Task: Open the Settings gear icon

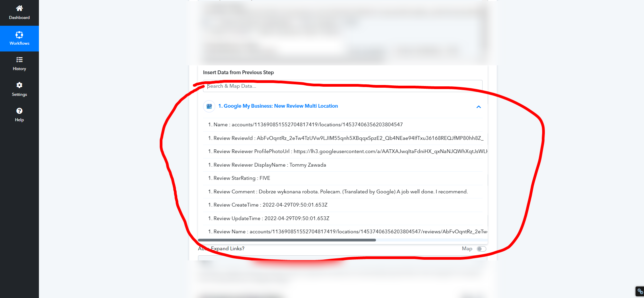Action: click(19, 85)
